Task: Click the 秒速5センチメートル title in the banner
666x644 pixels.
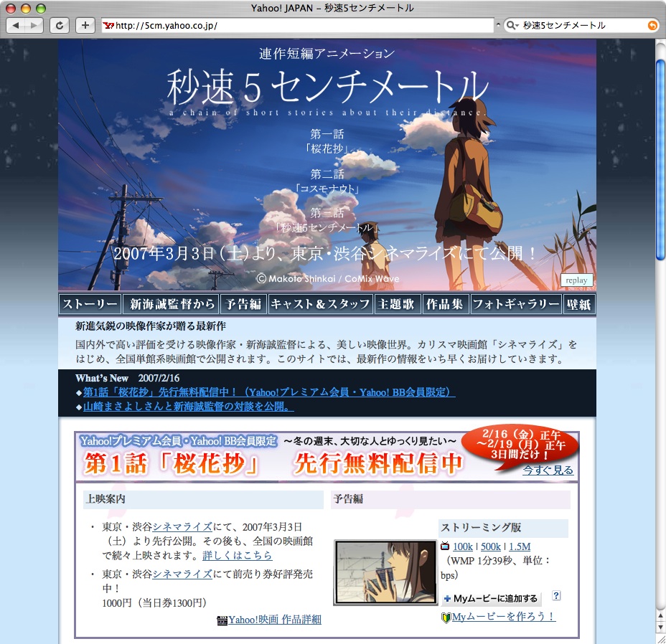Action: click(x=328, y=87)
